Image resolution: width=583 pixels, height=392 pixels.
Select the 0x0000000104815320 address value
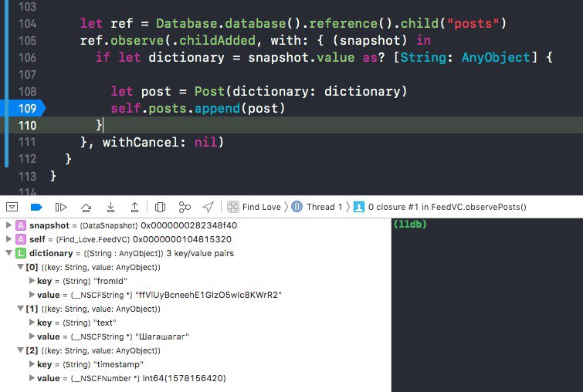tap(181, 239)
